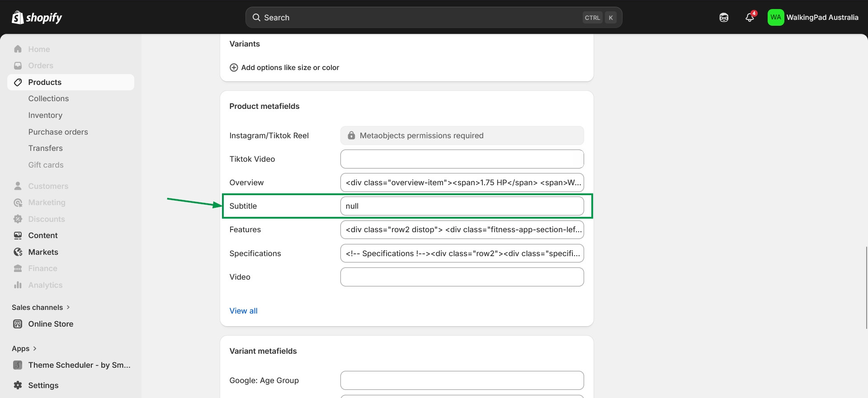868x398 pixels.
Task: Expand the Sales channels section
Action: pos(68,307)
